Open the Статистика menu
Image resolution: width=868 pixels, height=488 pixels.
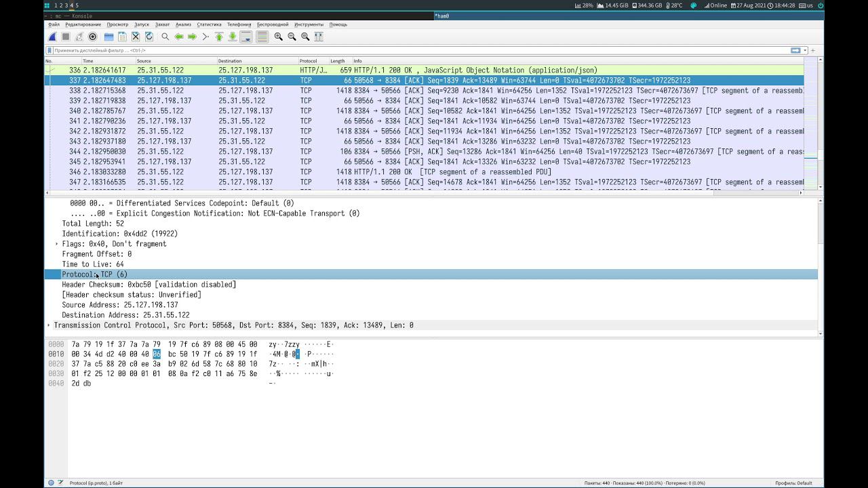(209, 24)
